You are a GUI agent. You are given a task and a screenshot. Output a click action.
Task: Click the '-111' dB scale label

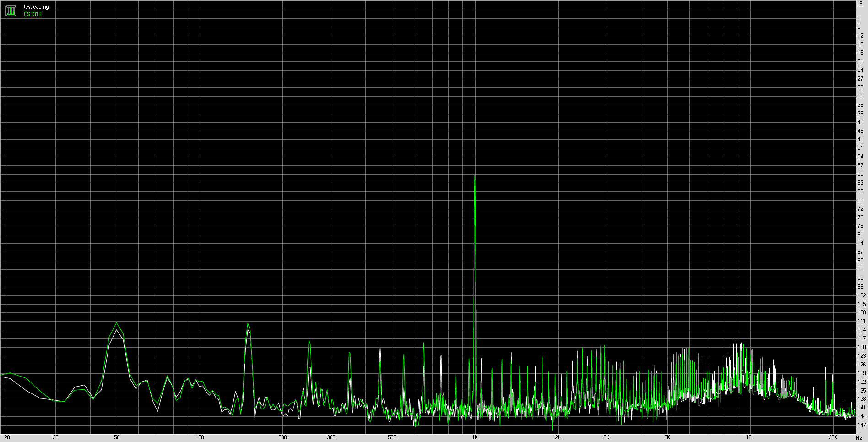(861, 321)
